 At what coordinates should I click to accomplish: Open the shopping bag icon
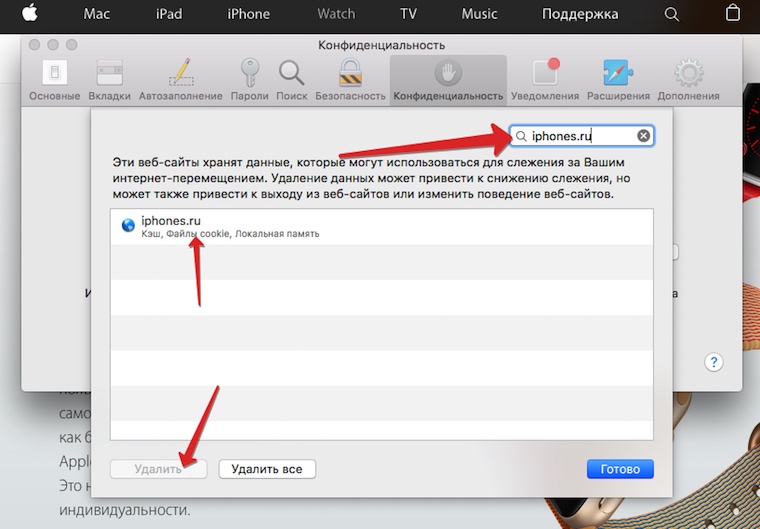(x=732, y=13)
